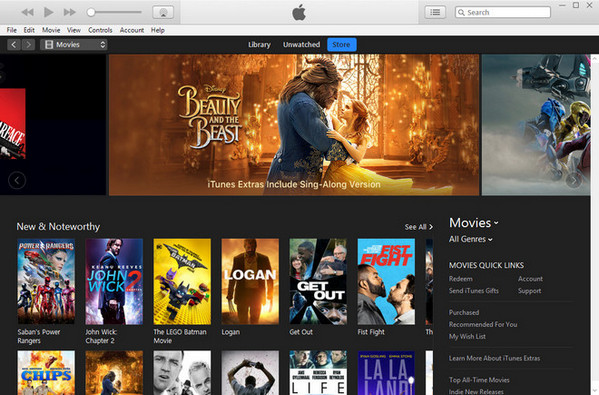599x395 pixels.
Task: Open Indie New Releases link
Action: 476,392
